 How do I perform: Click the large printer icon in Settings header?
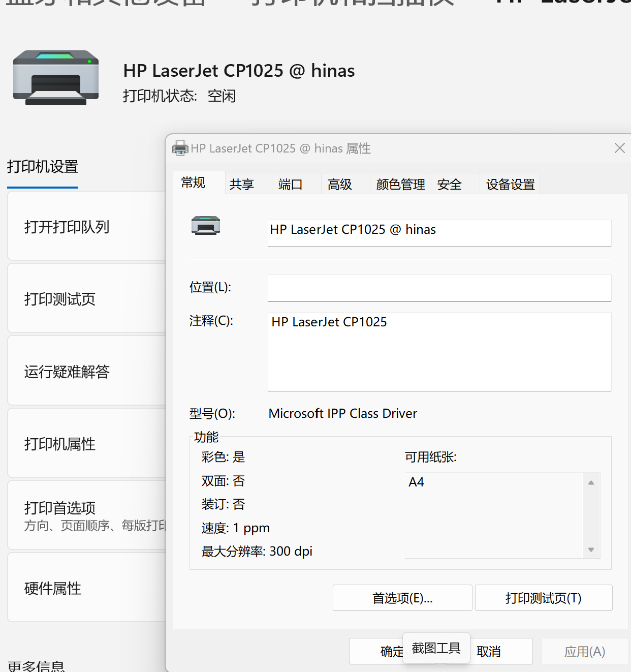(x=56, y=78)
